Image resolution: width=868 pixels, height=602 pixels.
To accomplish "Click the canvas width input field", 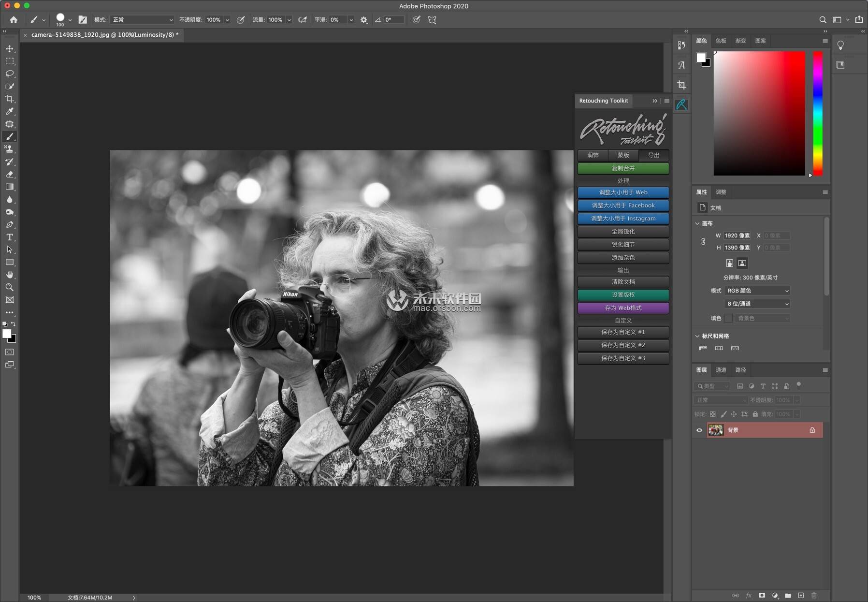I will [737, 235].
